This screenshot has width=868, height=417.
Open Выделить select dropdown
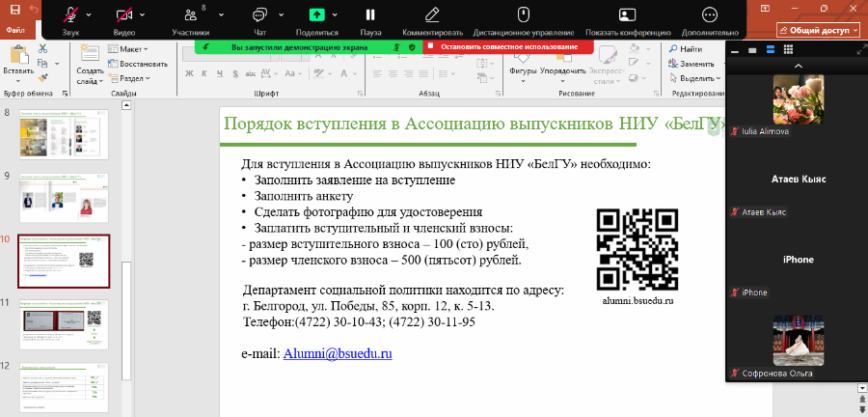694,78
